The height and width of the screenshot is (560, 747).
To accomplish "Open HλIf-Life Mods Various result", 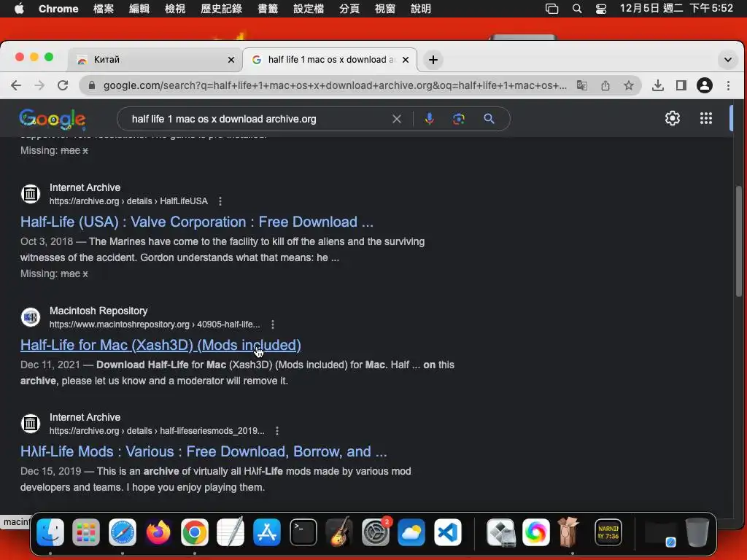I will [x=204, y=451].
